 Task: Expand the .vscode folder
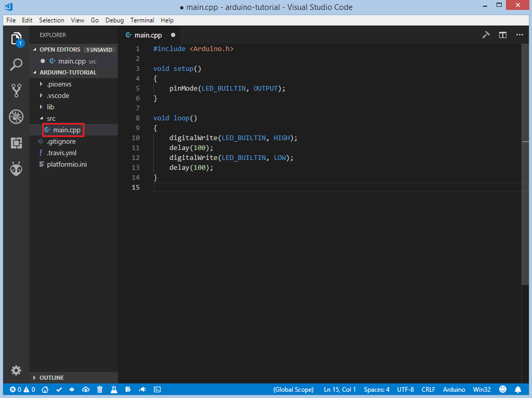coord(41,96)
